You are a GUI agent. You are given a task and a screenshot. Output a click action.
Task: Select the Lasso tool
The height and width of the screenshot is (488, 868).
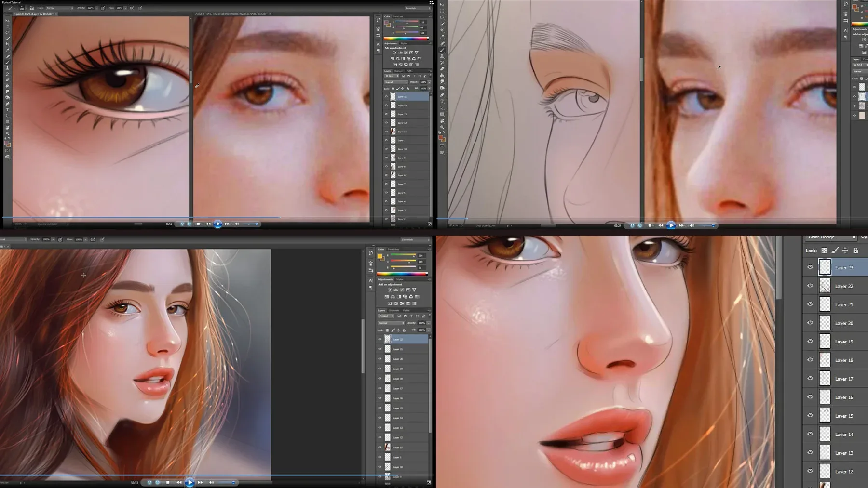(x=7, y=32)
